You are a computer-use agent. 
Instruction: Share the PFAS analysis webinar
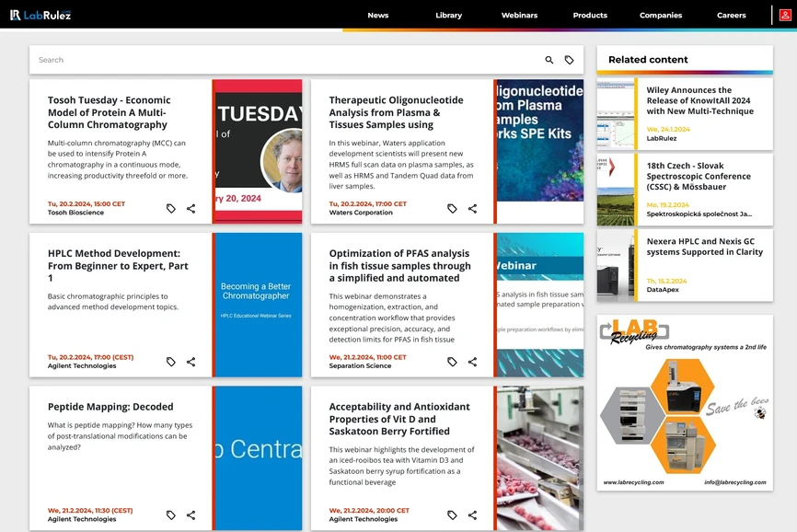pyautogui.click(x=472, y=362)
